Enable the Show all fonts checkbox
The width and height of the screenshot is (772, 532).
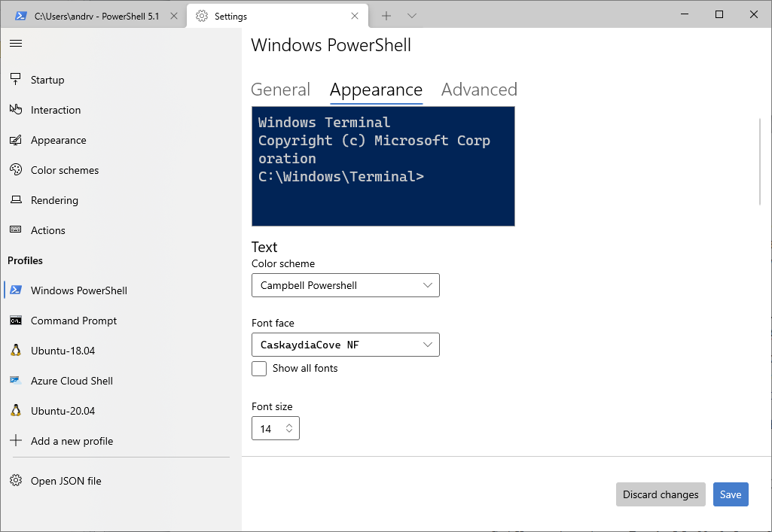259,369
